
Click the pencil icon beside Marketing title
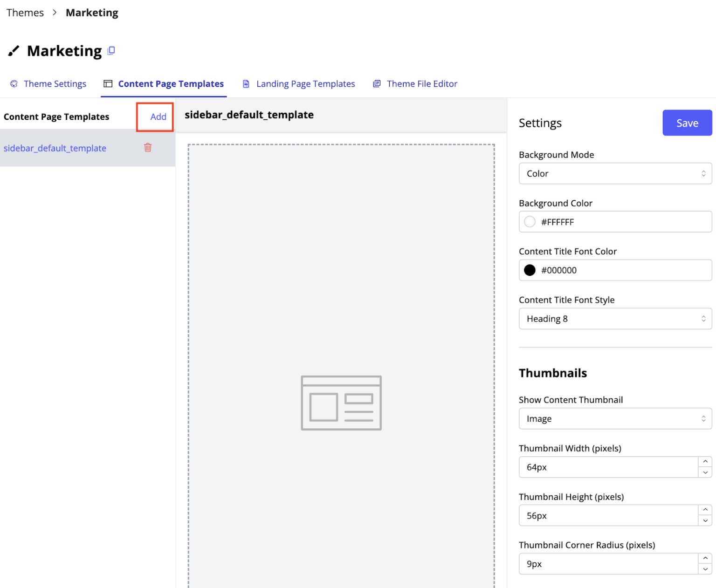pos(14,51)
